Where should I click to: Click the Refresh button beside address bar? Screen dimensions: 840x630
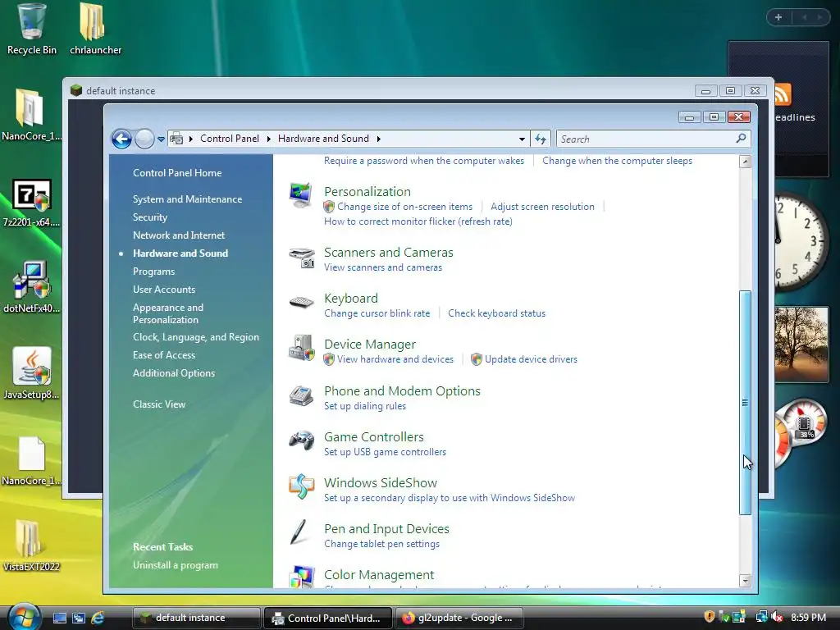tap(541, 139)
